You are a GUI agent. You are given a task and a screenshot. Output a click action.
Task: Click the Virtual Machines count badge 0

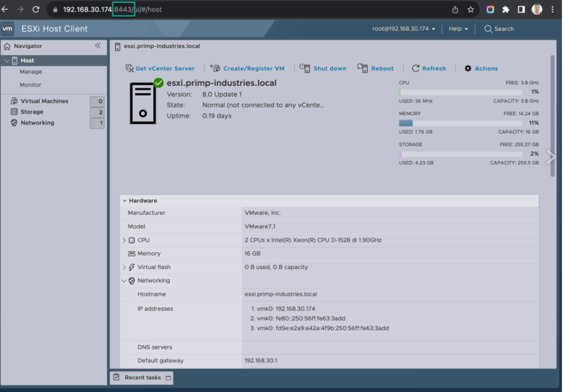click(97, 101)
